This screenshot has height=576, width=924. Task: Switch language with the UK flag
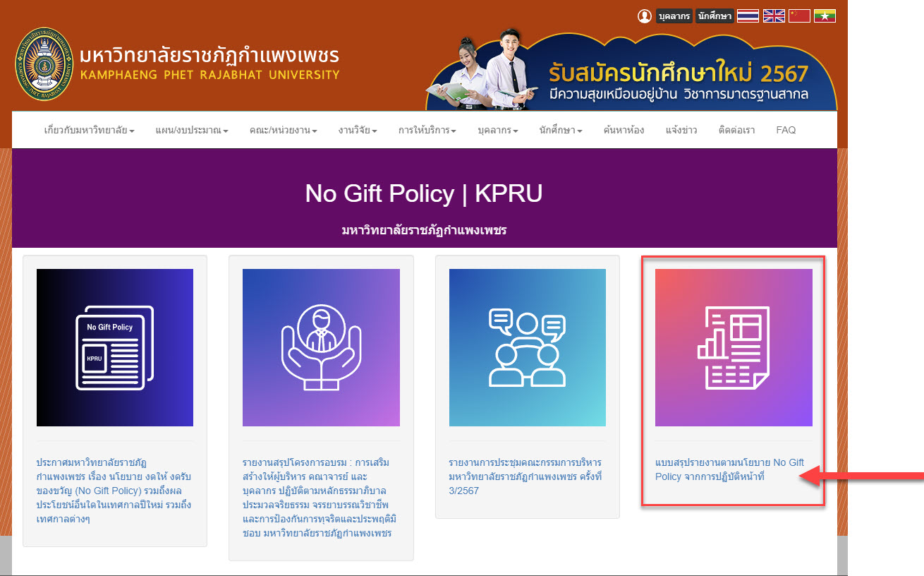tap(774, 16)
